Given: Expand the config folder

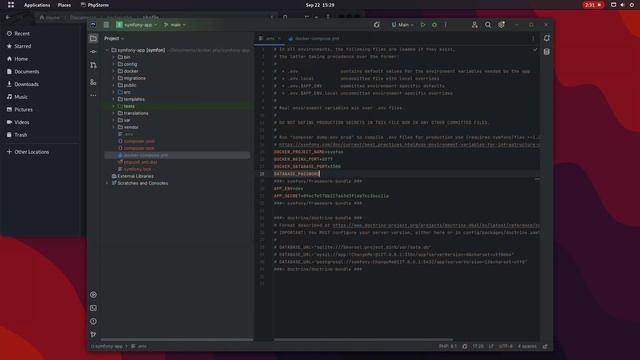Looking at the screenshot, I should click(114, 64).
